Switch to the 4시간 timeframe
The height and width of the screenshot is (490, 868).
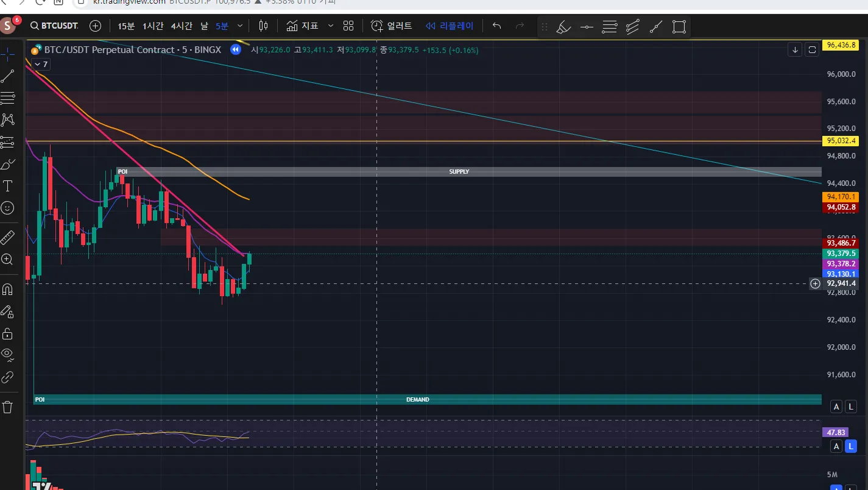[x=182, y=26]
